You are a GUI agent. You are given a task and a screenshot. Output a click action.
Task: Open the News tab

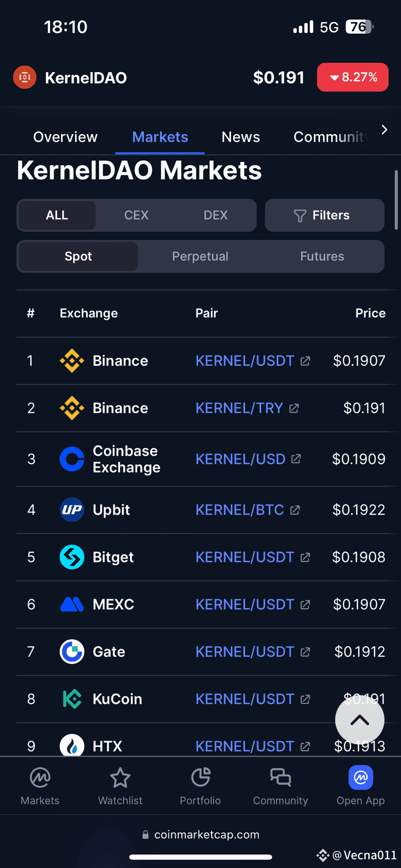[241, 137]
